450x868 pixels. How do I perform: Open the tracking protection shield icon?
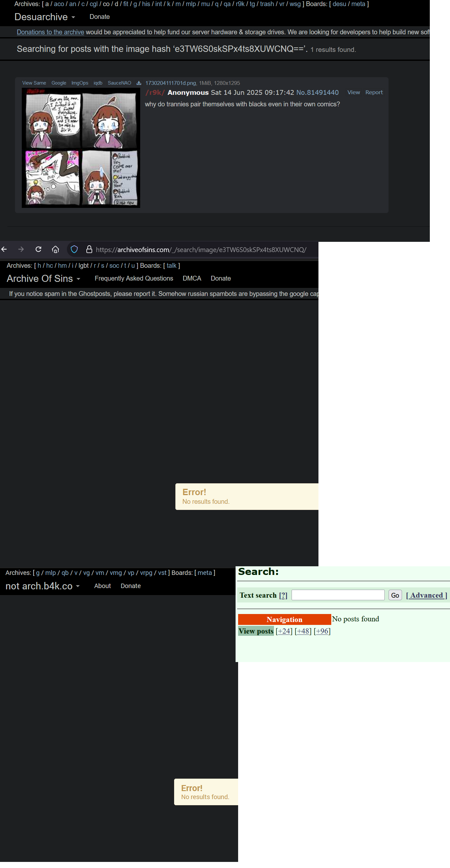click(74, 249)
